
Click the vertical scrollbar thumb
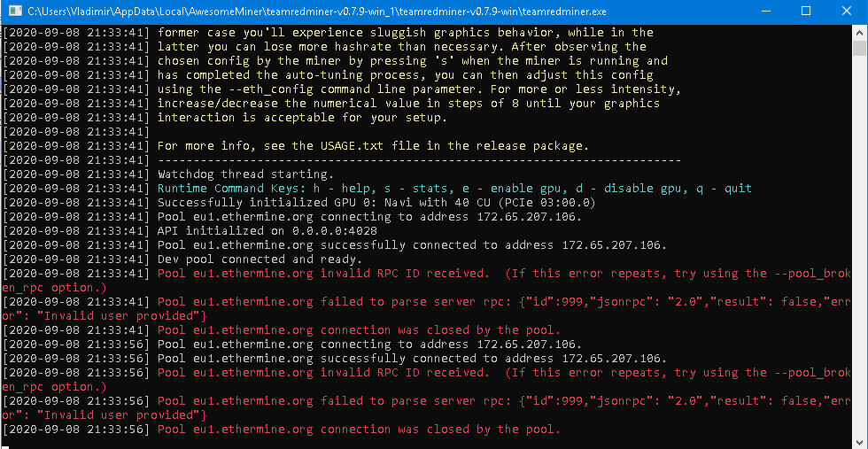[x=859, y=48]
